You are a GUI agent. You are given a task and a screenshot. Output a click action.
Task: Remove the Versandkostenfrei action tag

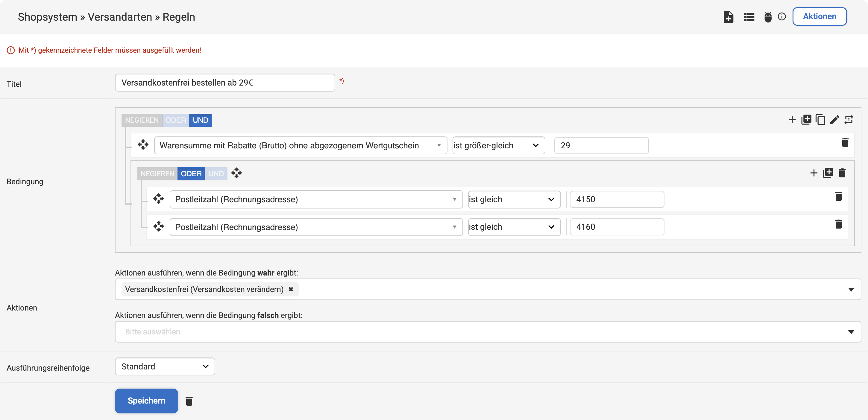pos(291,289)
